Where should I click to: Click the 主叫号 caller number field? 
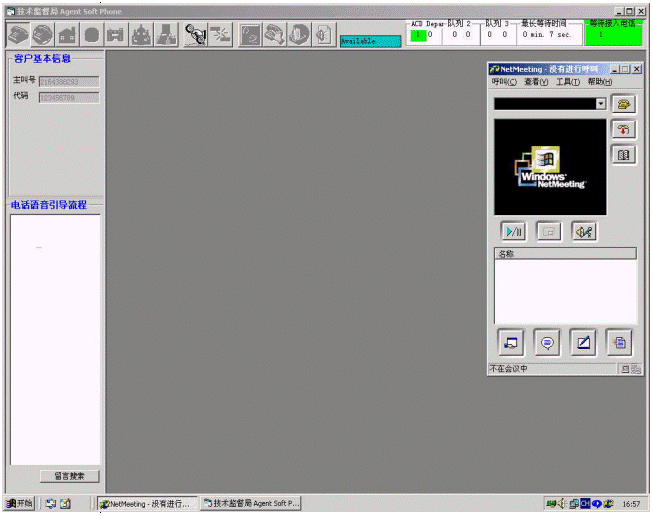pos(69,81)
